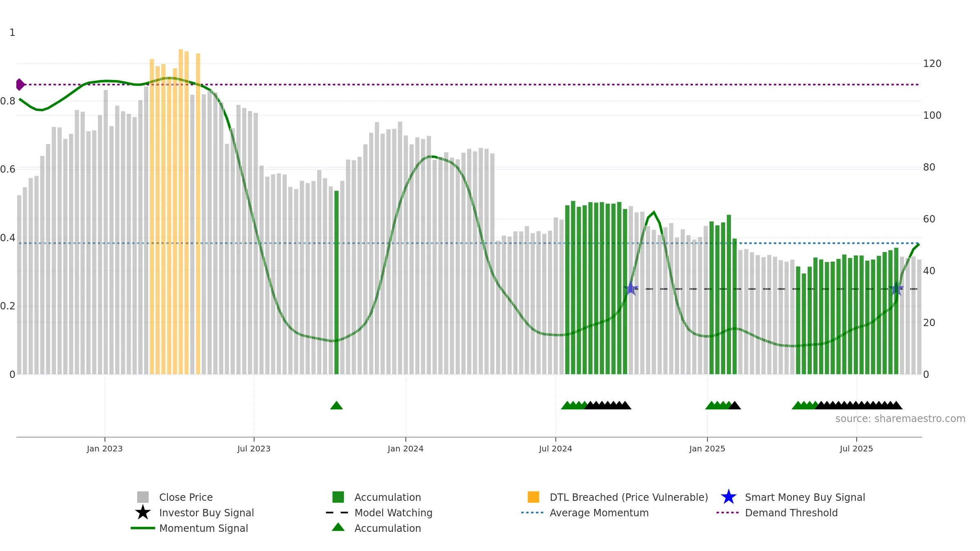
Task: Click the purple diamond on the Demand Threshold line
Action: pos(20,84)
